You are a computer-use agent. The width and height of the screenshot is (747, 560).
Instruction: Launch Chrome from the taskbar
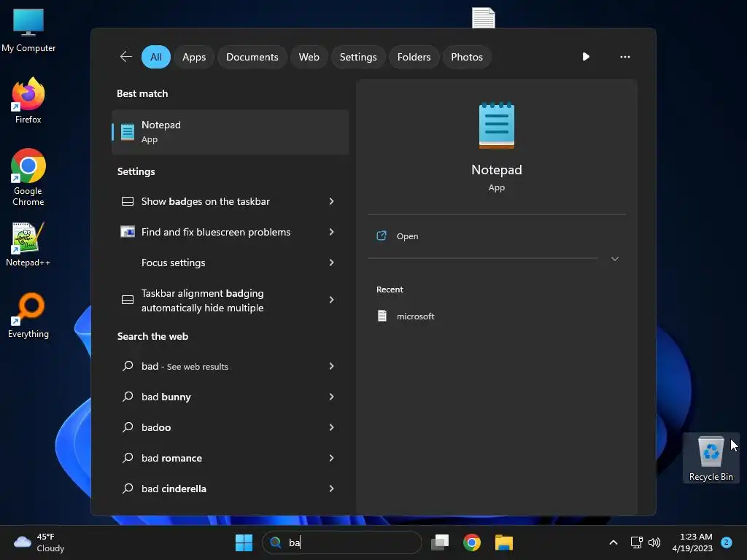(472, 542)
